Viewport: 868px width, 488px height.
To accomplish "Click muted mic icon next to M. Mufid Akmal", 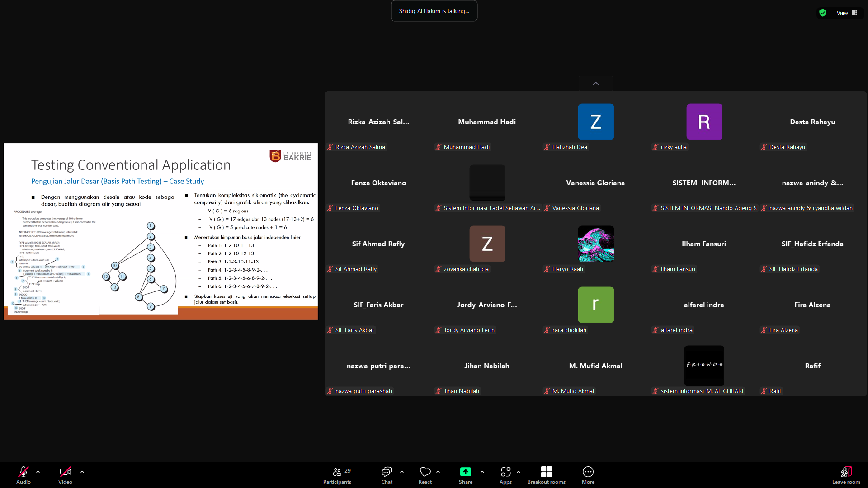I will [547, 391].
